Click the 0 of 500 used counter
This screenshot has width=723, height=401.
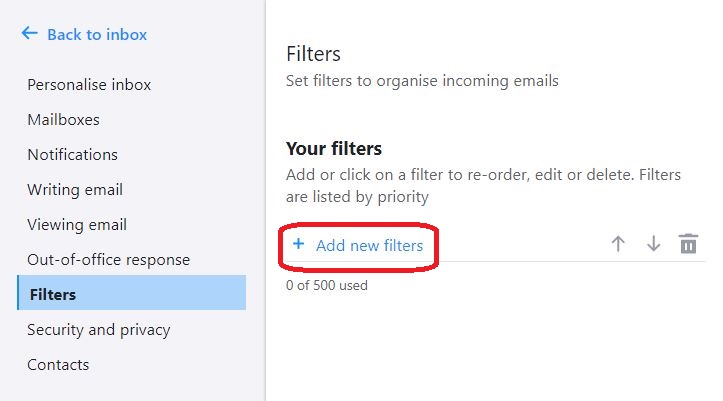(326, 285)
